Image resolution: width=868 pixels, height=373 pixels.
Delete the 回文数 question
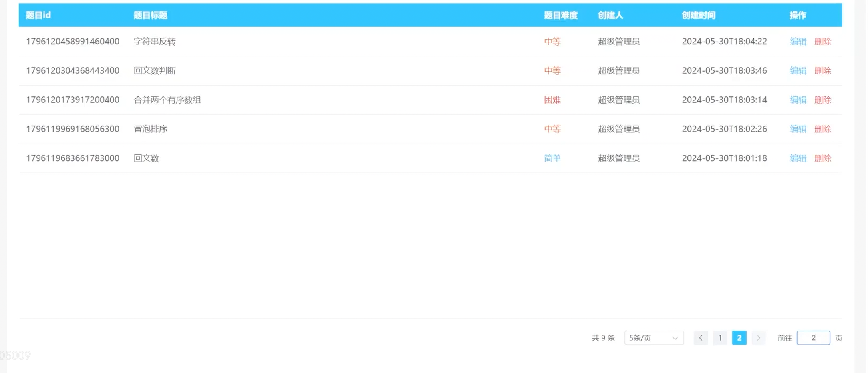(x=822, y=158)
